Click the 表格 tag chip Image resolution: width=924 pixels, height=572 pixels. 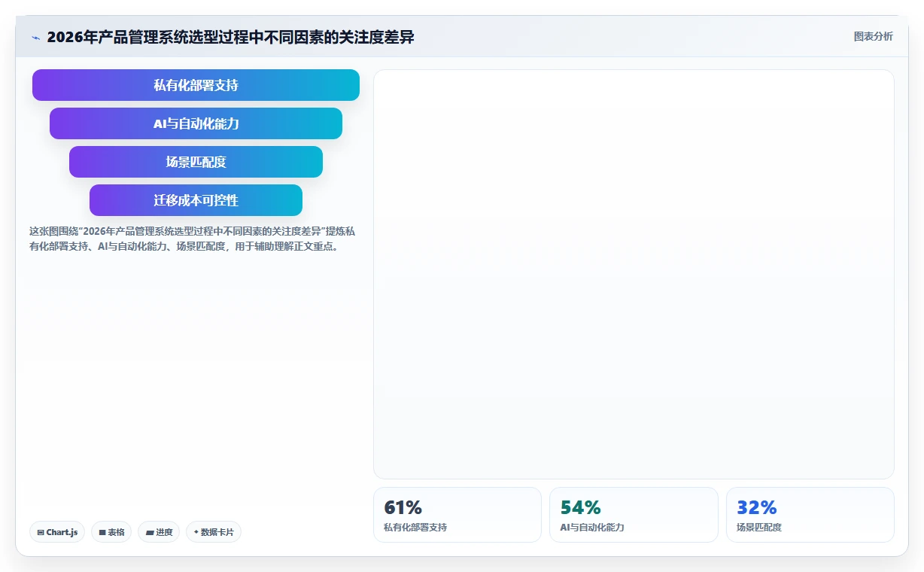coord(111,532)
